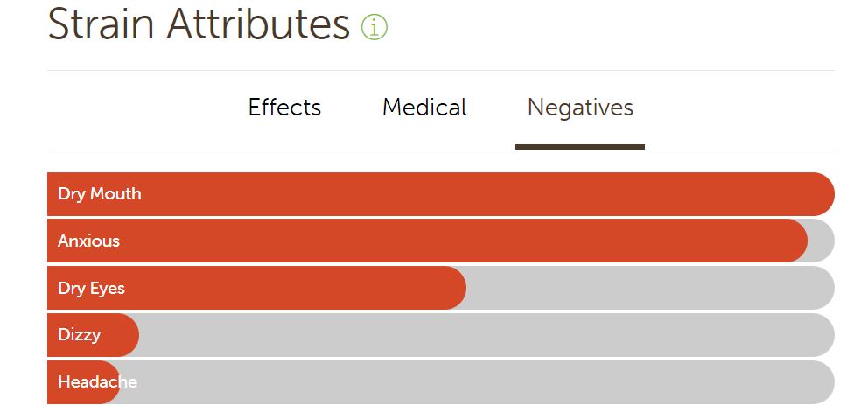The image size is (868, 419).
Task: Select the Negatives tab
Action: [580, 108]
